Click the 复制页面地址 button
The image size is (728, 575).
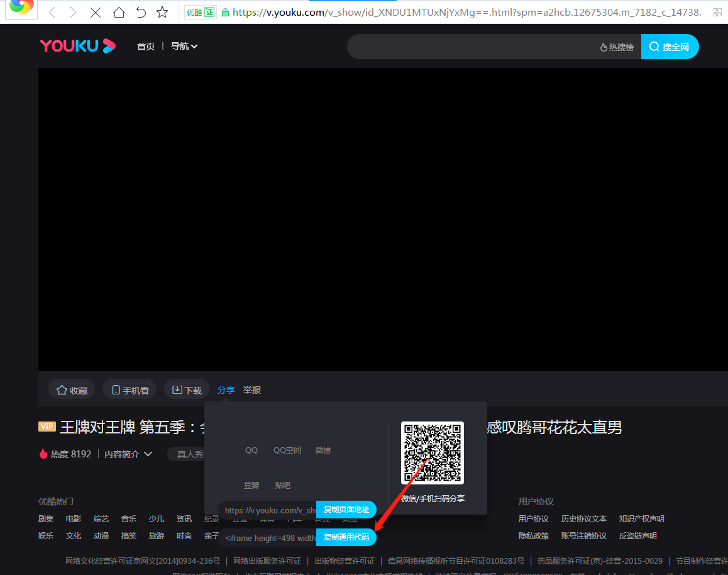pyautogui.click(x=346, y=510)
